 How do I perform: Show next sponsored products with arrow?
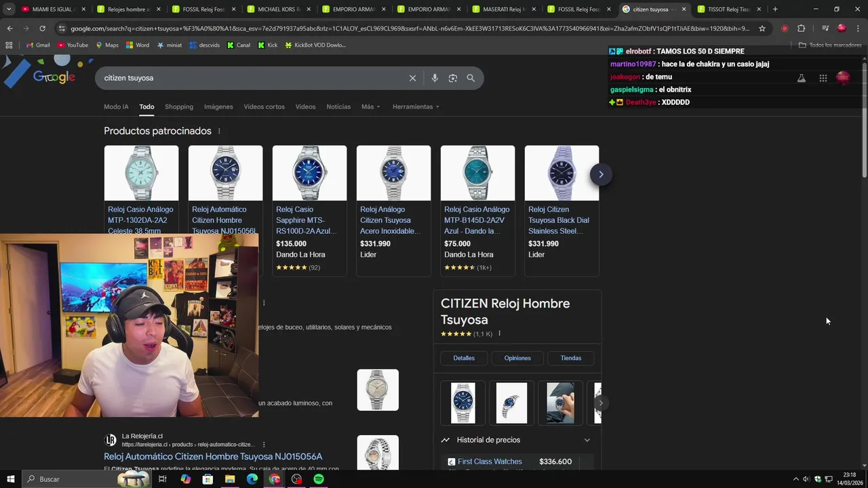tap(601, 174)
